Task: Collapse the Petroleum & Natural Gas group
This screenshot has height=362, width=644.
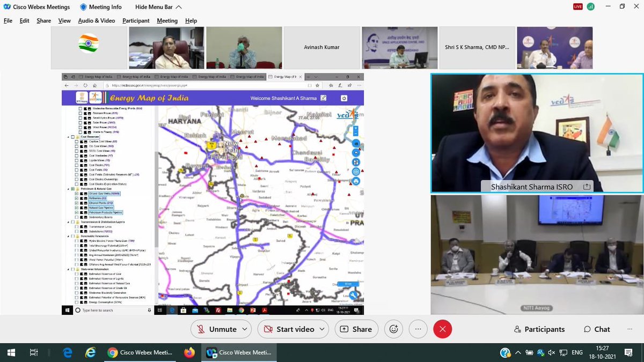Action: [x=68, y=189]
